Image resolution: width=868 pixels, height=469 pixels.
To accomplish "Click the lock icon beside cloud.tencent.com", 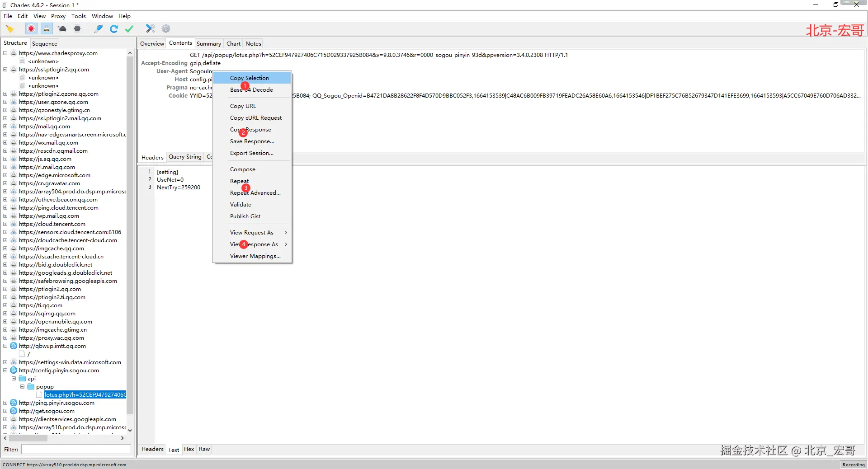I will (x=14, y=224).
